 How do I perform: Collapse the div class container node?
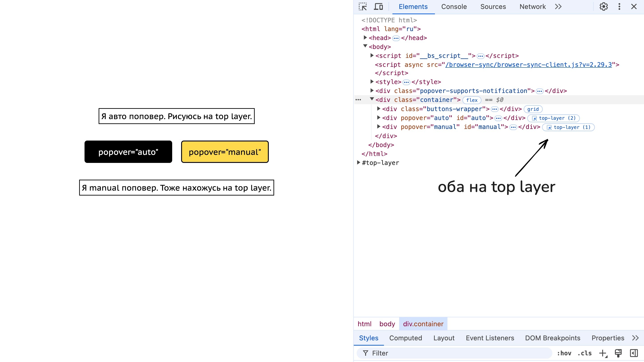372,99
